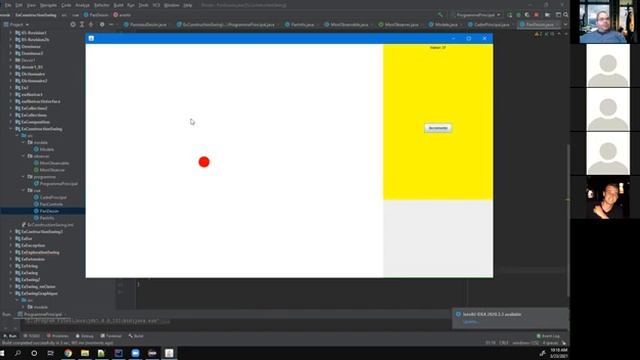Open Windows search from the taskbar
Image resolution: width=640 pixels, height=360 pixels.
[x=18, y=353]
